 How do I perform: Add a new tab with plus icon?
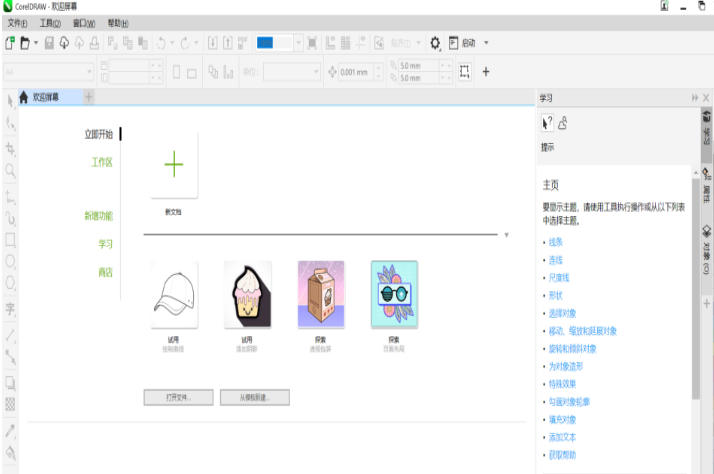click(87, 97)
